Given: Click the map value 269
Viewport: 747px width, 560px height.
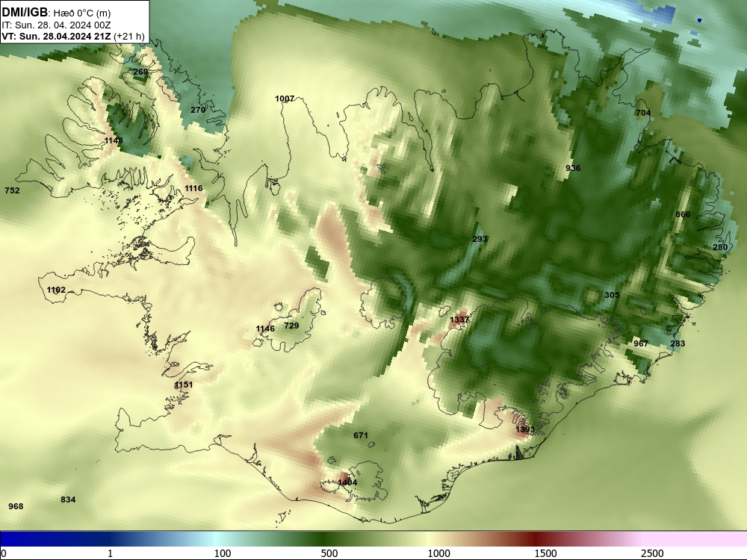Looking at the screenshot, I should pos(140,72).
